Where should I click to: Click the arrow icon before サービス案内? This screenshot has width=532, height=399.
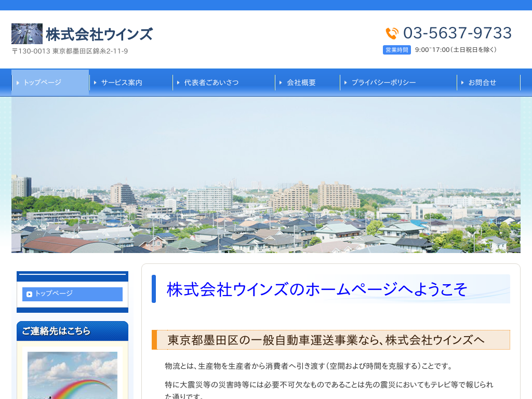[95, 83]
